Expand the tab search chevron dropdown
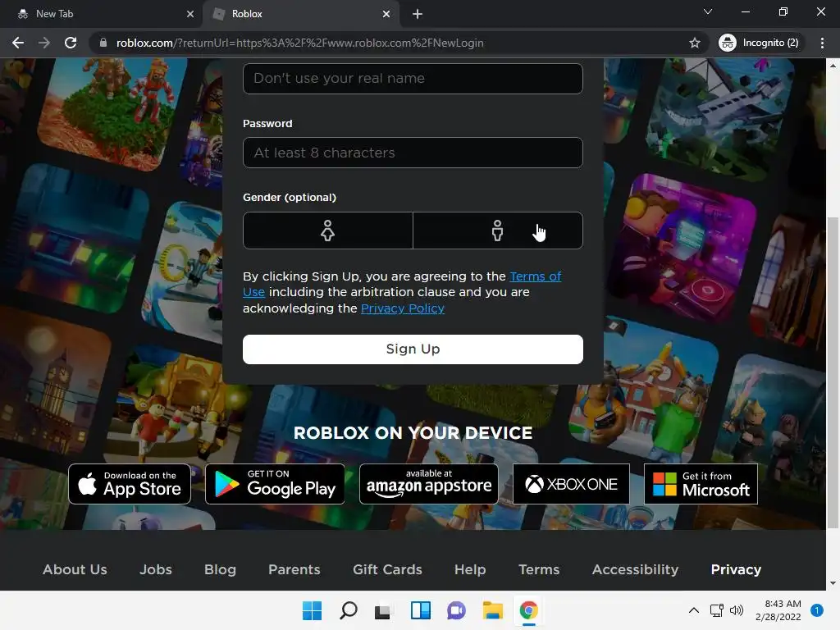Image resolution: width=840 pixels, height=630 pixels. [708, 11]
